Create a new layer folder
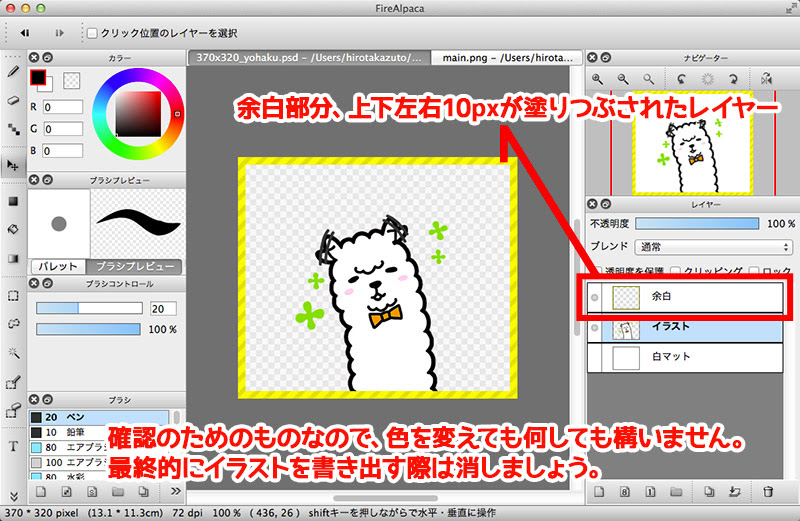Viewport: 800px width, 521px height. click(x=677, y=491)
